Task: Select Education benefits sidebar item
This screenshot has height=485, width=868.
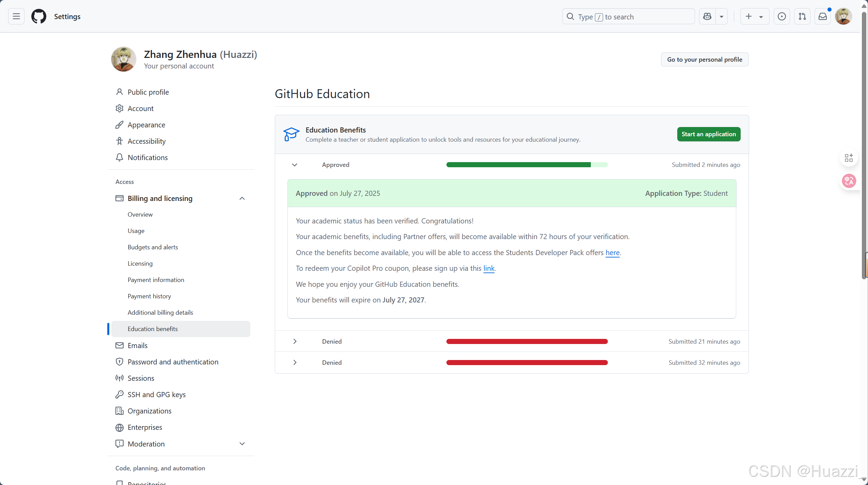Action: point(180,329)
